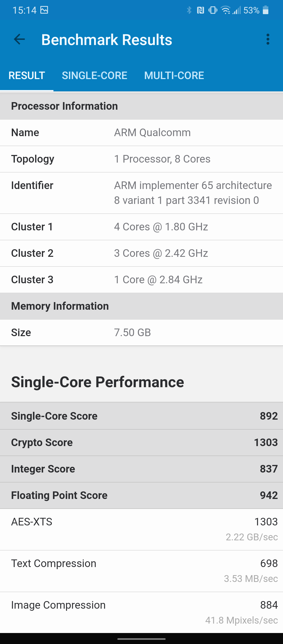Tap the Cluster 3 processor row
Viewport: 283px width, 644px height.
pyautogui.click(x=141, y=280)
